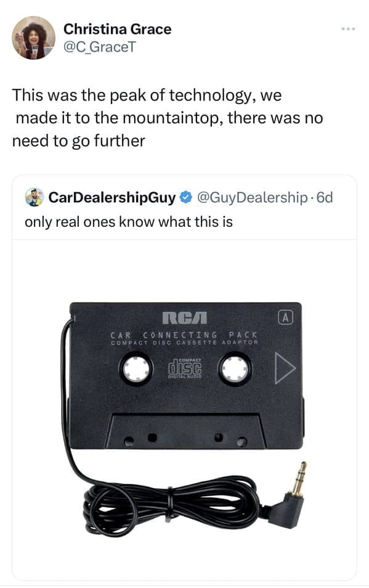Visit the @C_GraceT handle
Screen dimensions: 369x588
click(x=100, y=47)
